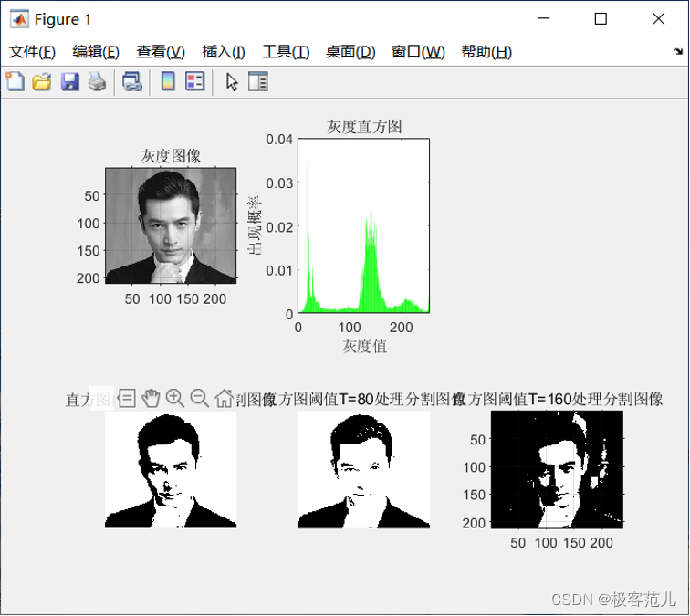The image size is (690, 616).
Task: Click the MATLAB logo title bar icon
Action: pyautogui.click(x=19, y=19)
